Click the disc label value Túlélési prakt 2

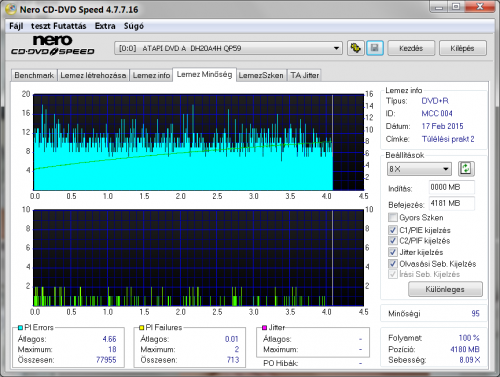pos(448,139)
